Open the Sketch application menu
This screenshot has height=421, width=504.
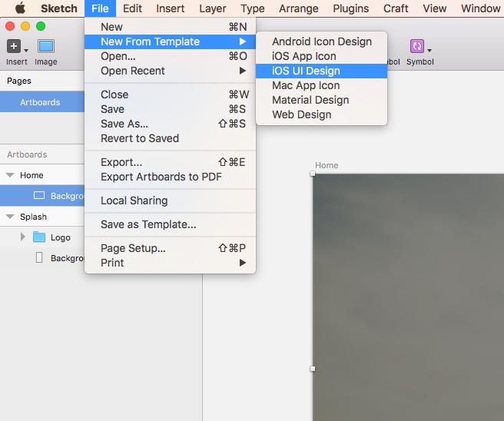pyautogui.click(x=59, y=8)
